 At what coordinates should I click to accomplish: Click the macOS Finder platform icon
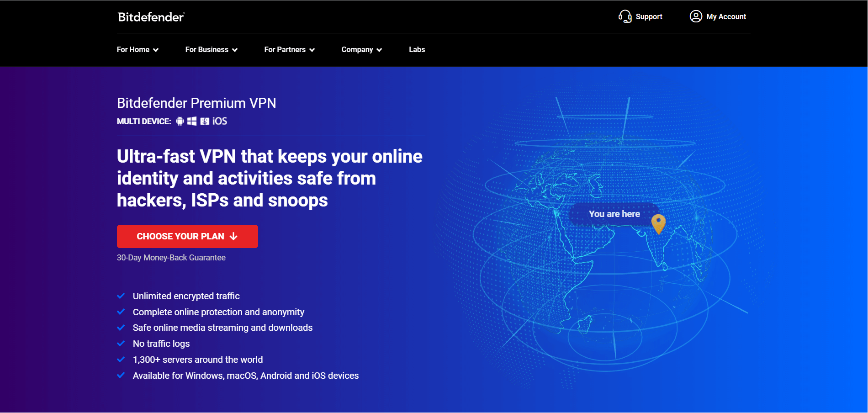(205, 121)
